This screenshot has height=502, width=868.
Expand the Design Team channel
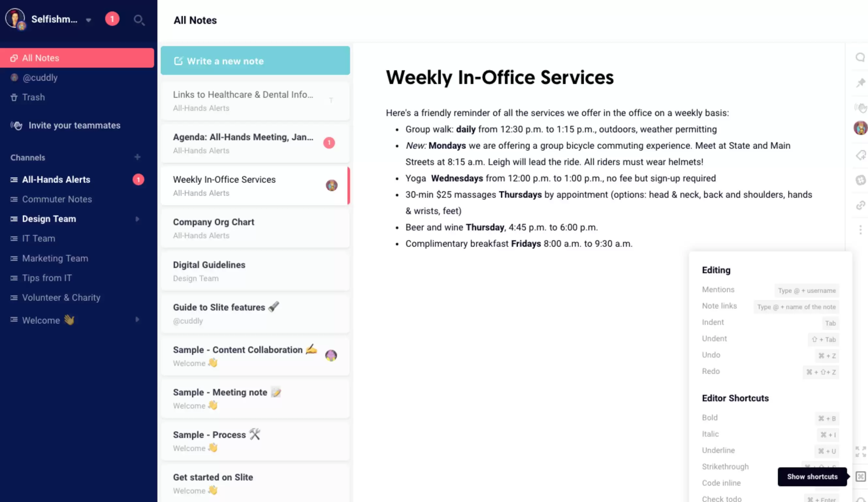click(137, 219)
